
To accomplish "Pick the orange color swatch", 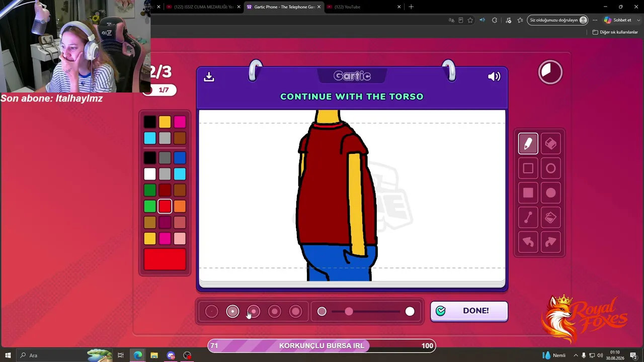I will [180, 206].
